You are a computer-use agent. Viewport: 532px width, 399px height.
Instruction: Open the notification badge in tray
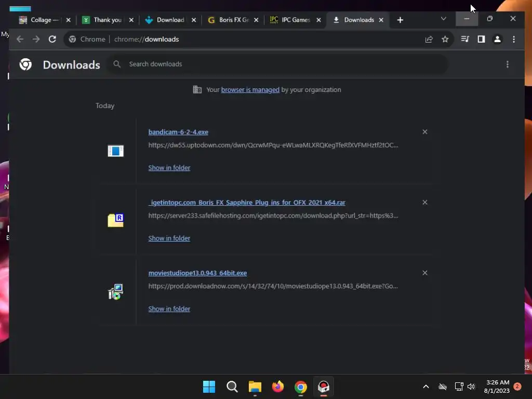(517, 387)
